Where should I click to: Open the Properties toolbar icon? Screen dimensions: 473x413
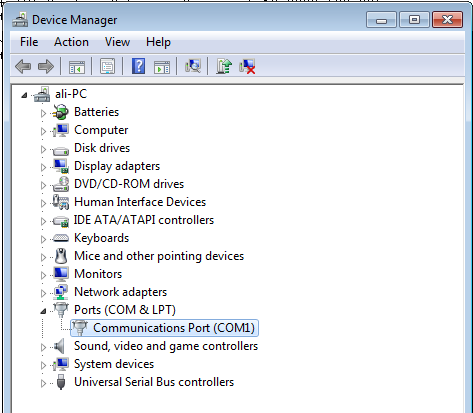[107, 66]
